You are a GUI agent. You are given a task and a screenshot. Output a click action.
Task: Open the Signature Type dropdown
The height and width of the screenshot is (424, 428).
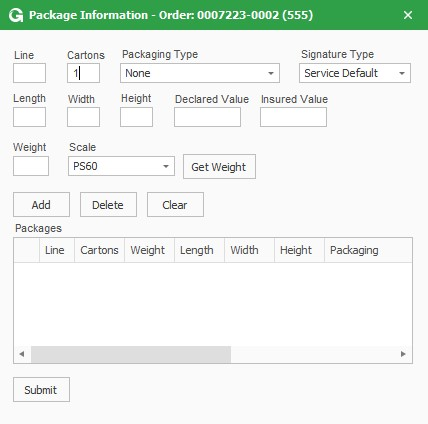point(355,73)
